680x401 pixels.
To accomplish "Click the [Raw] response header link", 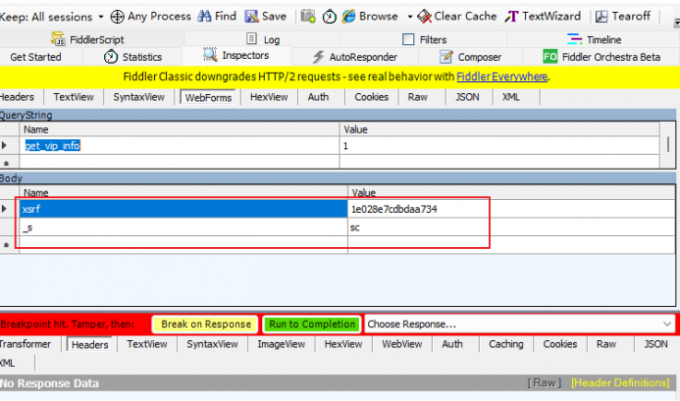I will (544, 383).
